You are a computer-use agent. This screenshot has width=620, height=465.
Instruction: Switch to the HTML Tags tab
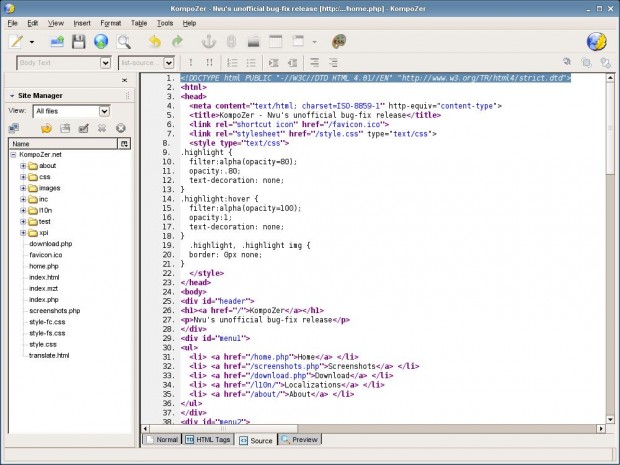(x=208, y=440)
